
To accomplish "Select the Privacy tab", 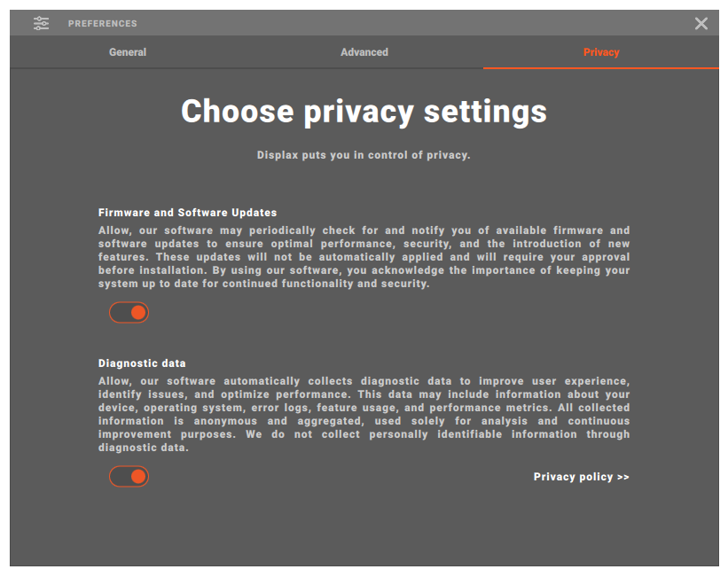I will click(x=601, y=52).
